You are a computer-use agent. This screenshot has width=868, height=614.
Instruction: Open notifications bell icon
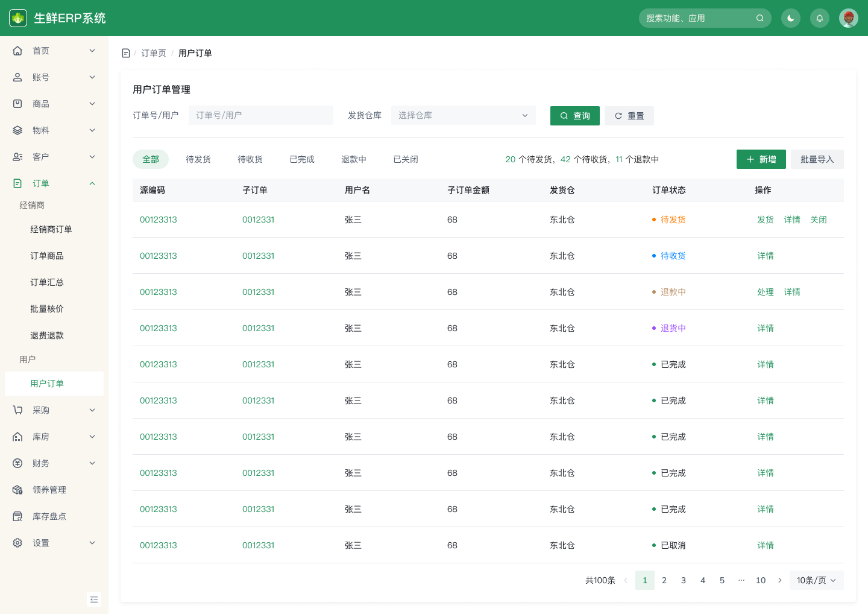click(x=820, y=18)
